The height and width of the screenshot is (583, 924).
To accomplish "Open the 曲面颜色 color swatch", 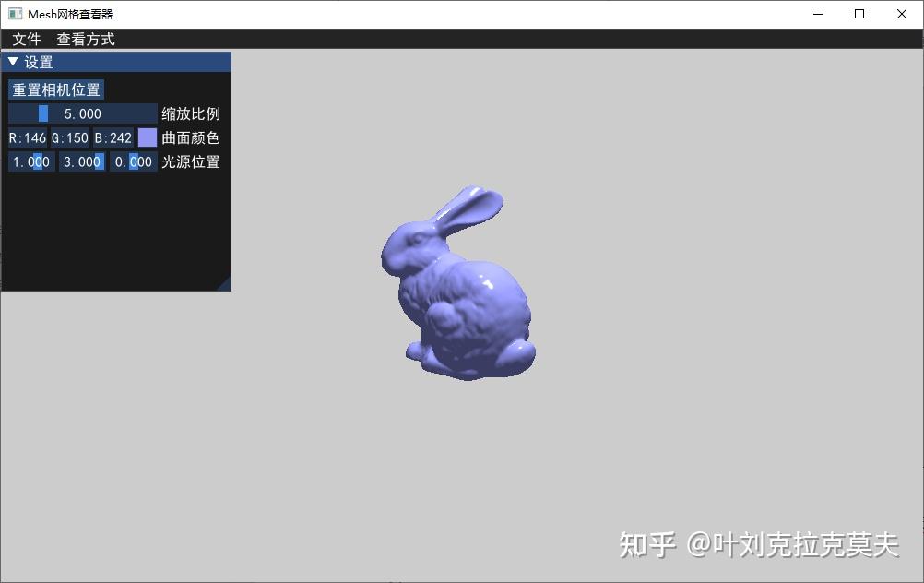I will (147, 137).
